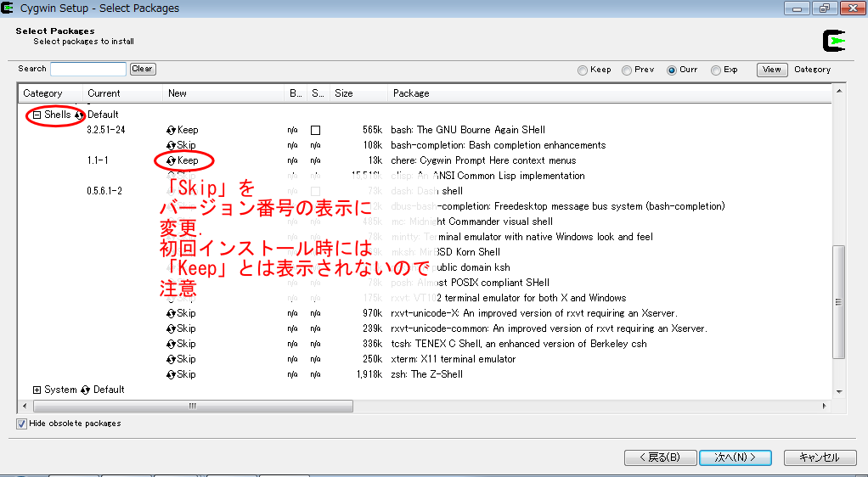
Task: Click the New column header
Action: (223, 93)
